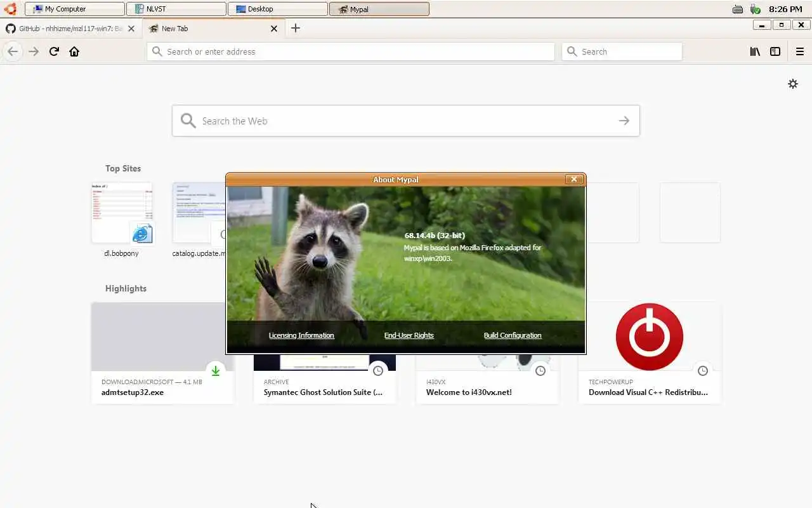This screenshot has width=812, height=508.
Task: Click the green download icon on admtsetup32 card
Action: pos(216,371)
